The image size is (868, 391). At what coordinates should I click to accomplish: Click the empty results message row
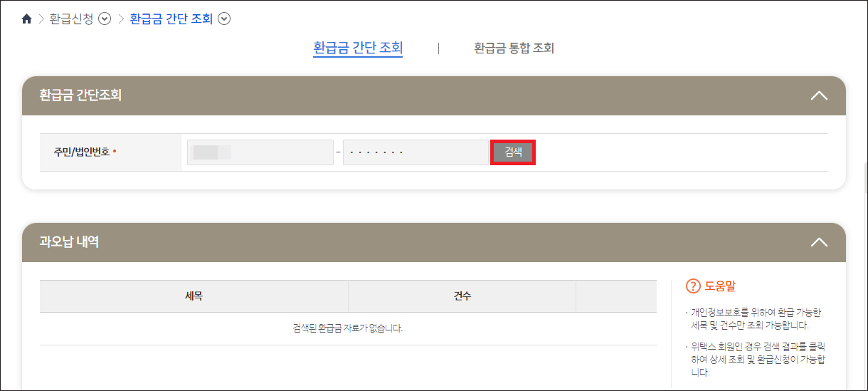(x=348, y=328)
